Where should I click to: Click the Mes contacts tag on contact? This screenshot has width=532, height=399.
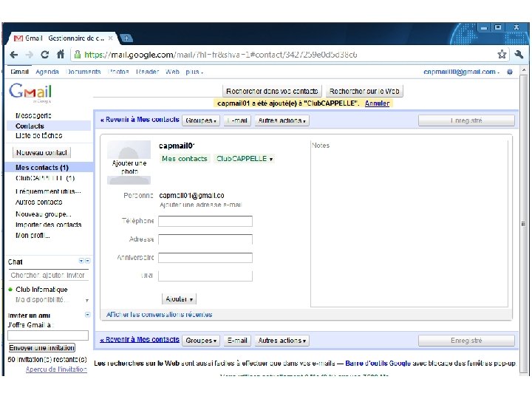185,159
